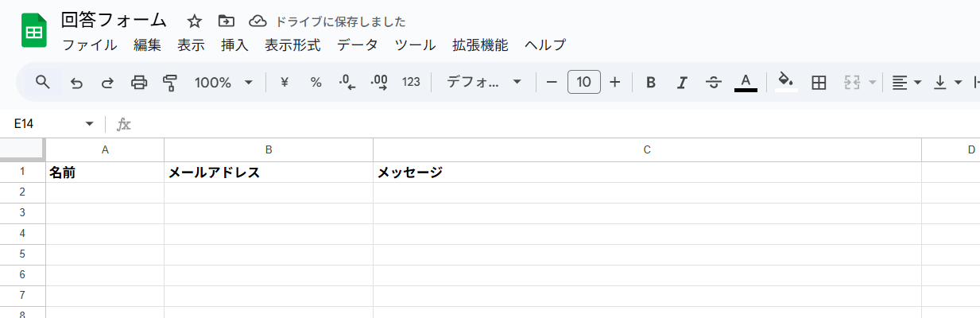Click the undo arrow
The height and width of the screenshot is (318, 980).
click(x=76, y=82)
